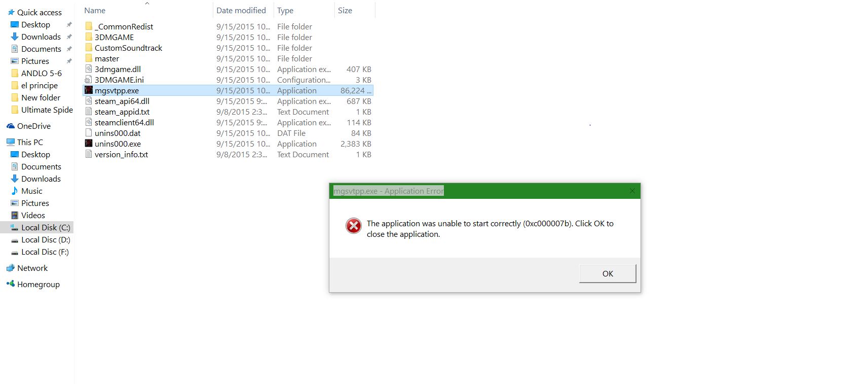Sort the file list by Size column
Screen dimensions: 868x384
pos(345,10)
